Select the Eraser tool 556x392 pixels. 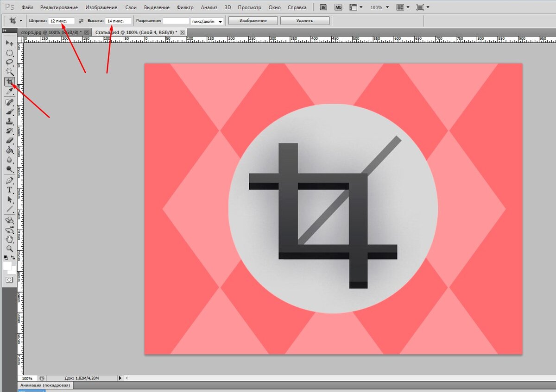pyautogui.click(x=9, y=140)
